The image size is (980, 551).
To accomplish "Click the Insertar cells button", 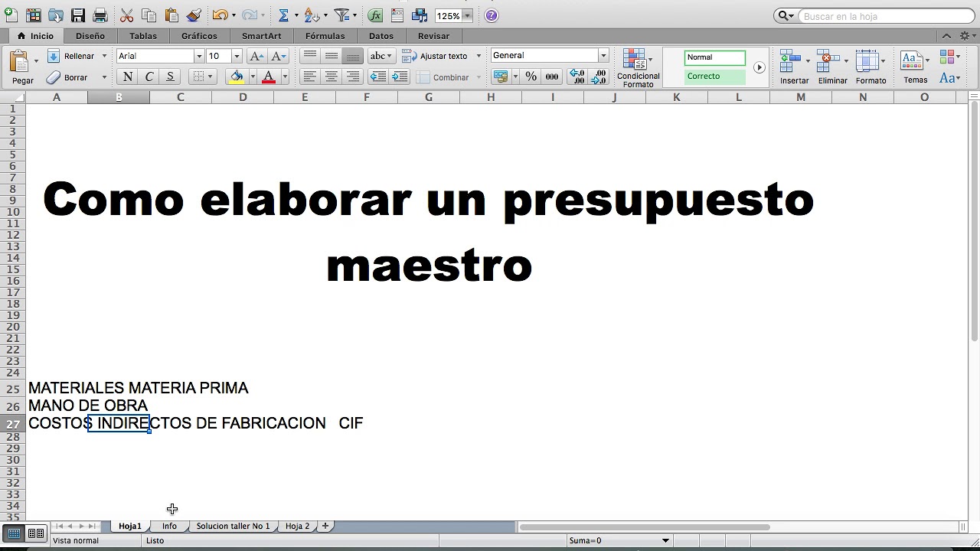I will [794, 67].
